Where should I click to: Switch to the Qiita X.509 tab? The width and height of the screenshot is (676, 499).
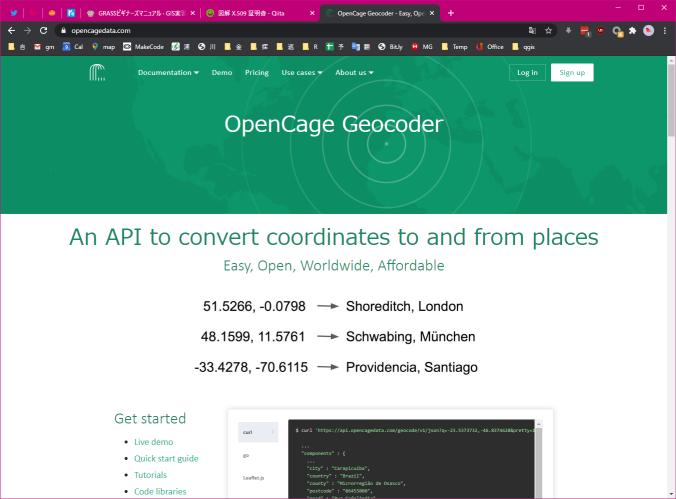tap(260, 13)
